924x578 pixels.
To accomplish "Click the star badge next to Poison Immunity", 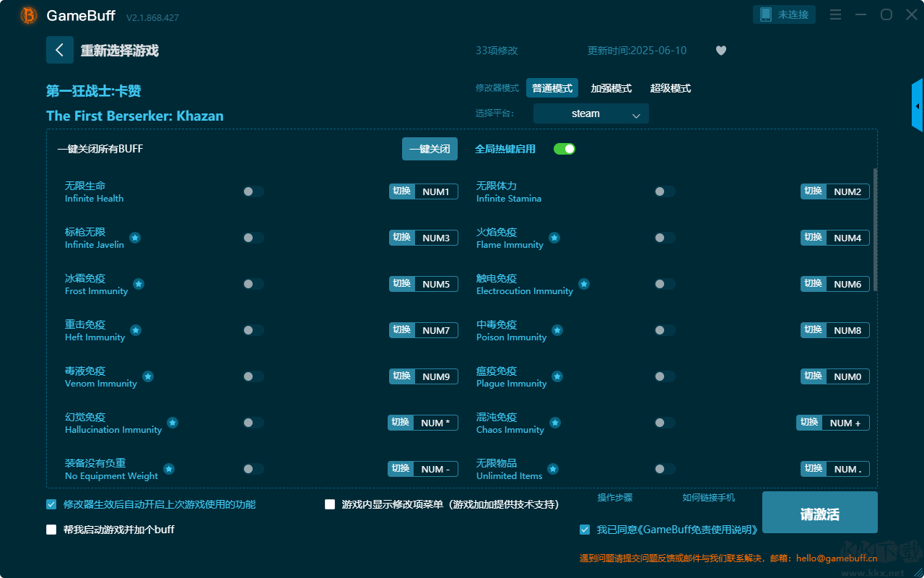I will (557, 330).
